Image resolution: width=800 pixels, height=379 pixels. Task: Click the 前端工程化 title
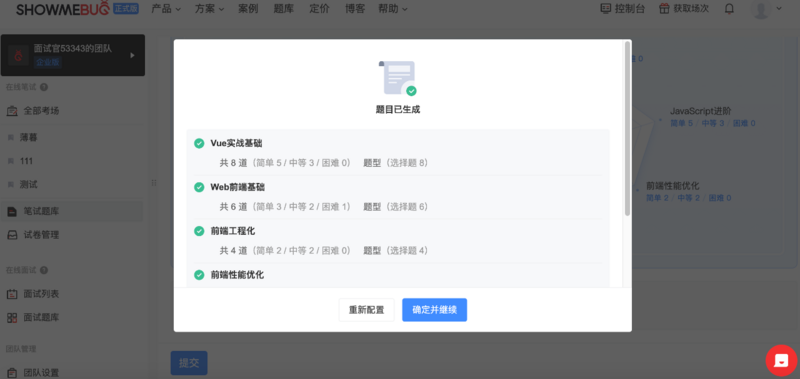point(233,231)
